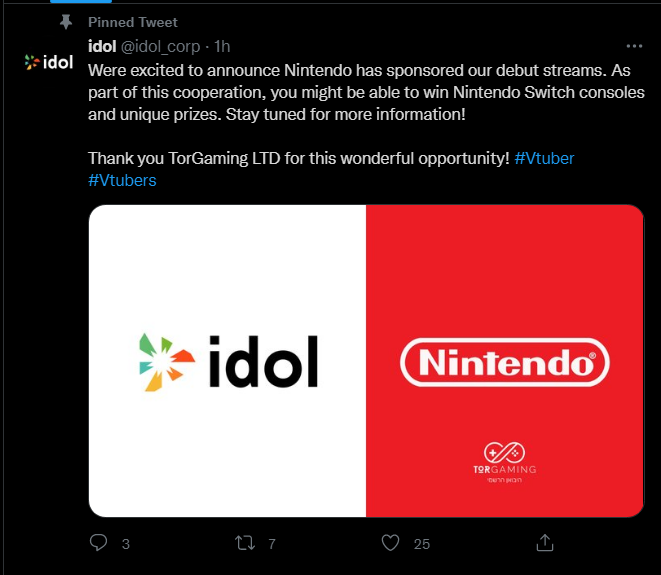Click the retweet count of 7
The image size is (661, 575).
272,544
